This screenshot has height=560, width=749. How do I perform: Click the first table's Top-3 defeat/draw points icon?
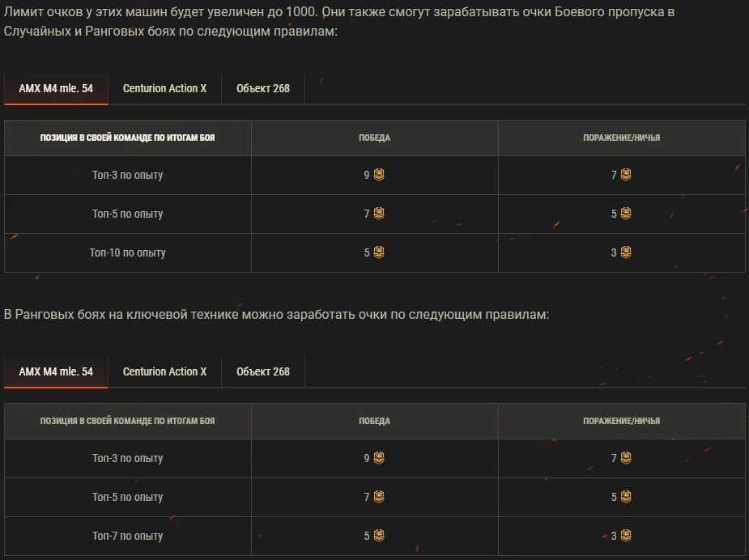[x=626, y=175]
